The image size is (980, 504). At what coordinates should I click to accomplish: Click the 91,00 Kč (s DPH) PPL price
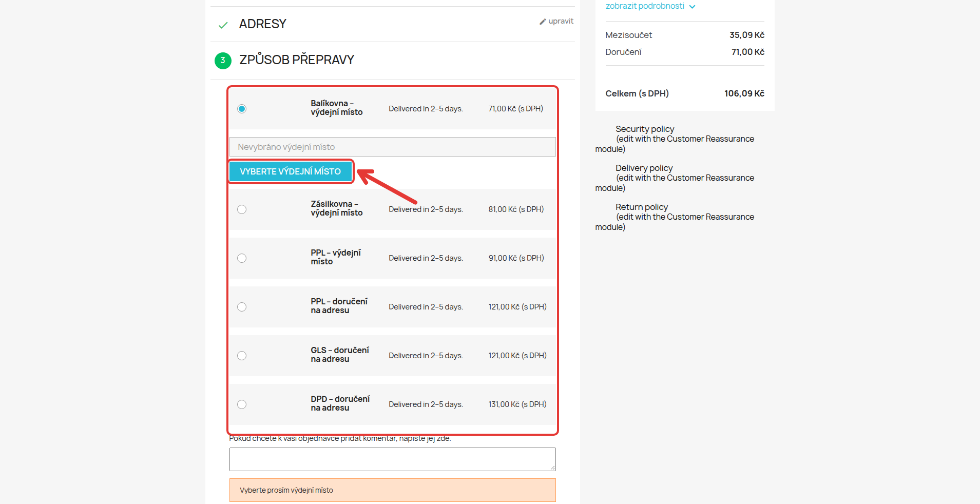(x=516, y=258)
